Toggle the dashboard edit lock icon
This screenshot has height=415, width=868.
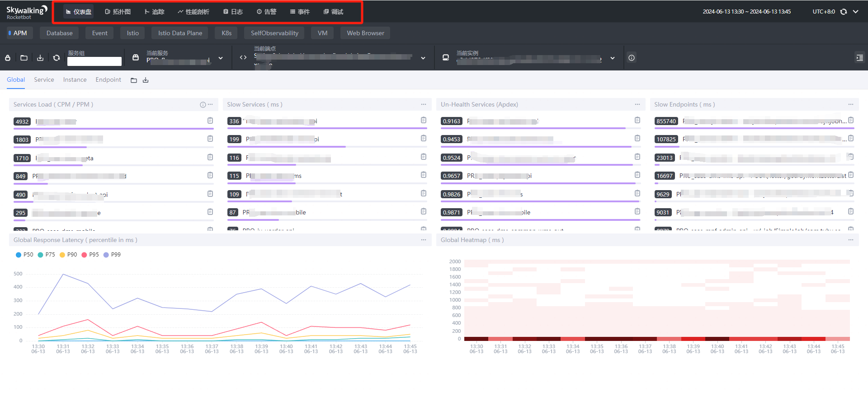(8, 58)
